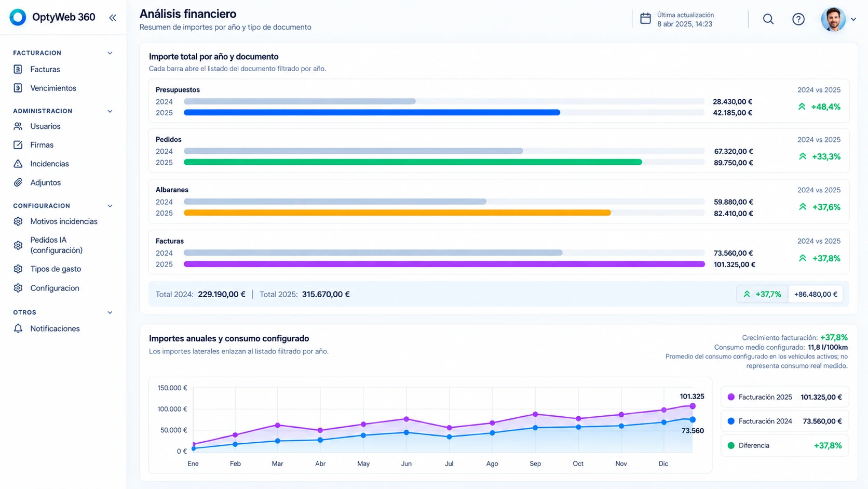Click the Pedidos IA gear icon
The image size is (868, 489).
[x=18, y=245]
